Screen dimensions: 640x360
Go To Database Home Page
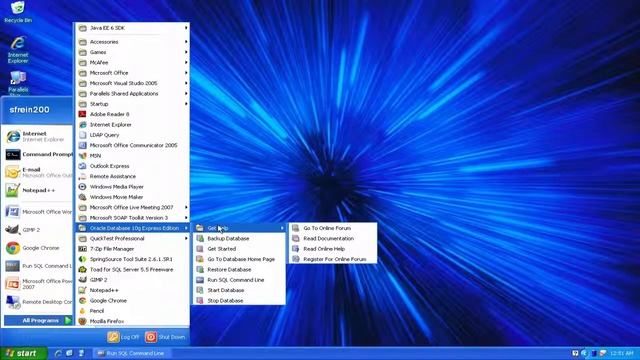[x=239, y=259]
